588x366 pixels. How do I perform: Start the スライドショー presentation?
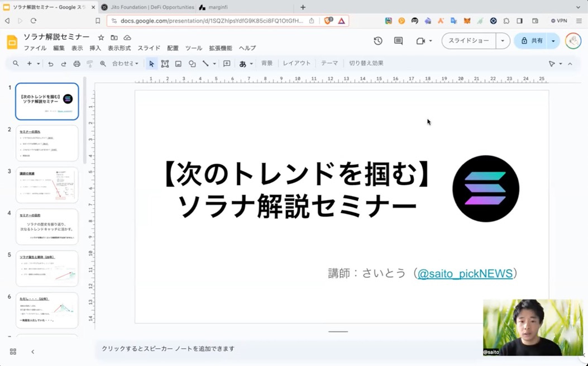tap(469, 41)
